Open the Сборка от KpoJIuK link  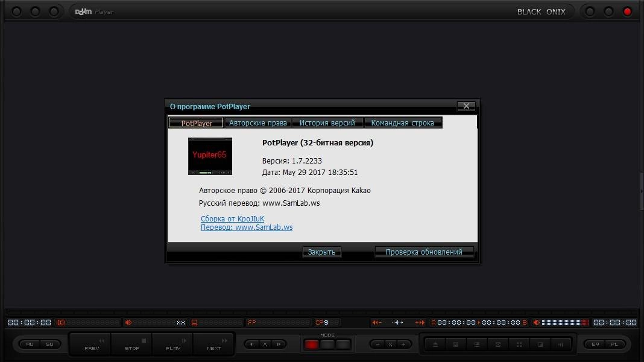233,218
